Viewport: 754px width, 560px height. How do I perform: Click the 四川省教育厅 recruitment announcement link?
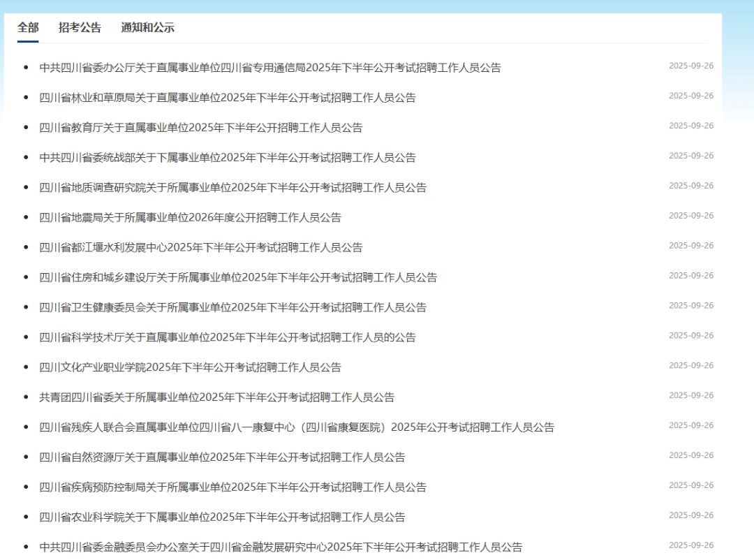(201, 128)
